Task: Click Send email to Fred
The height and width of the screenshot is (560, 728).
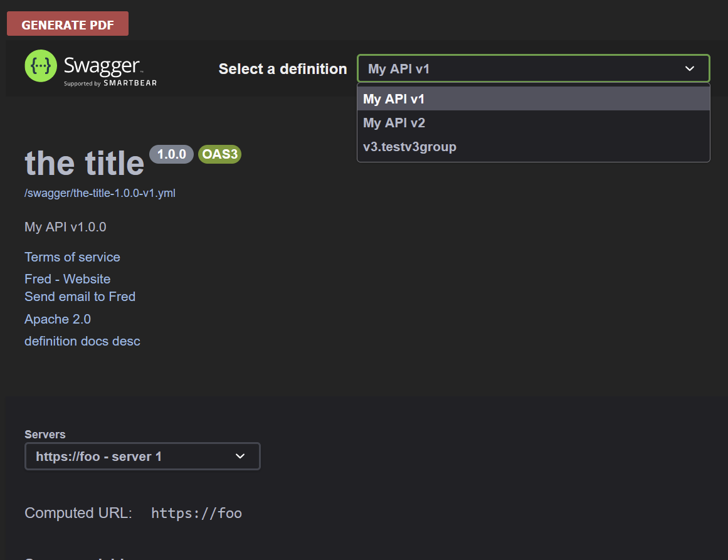Action: coord(80,297)
